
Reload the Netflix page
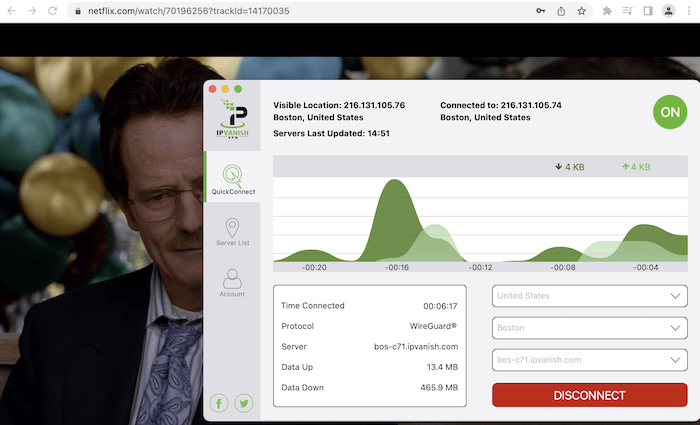click(x=53, y=11)
